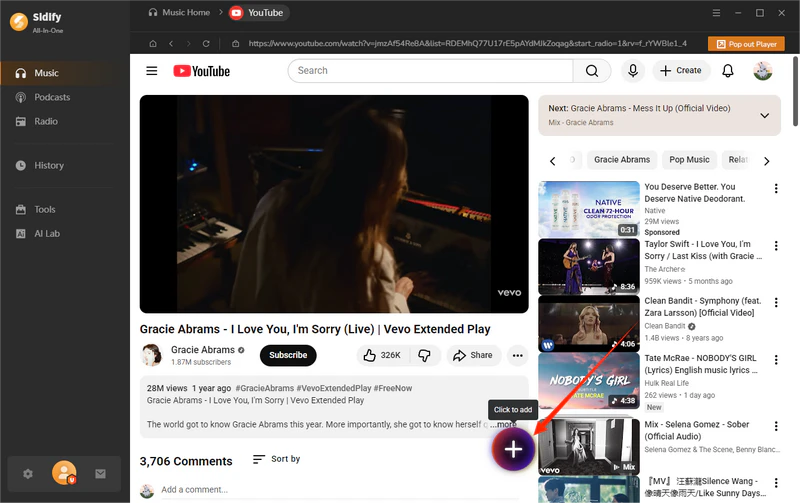The image size is (800, 503).
Task: Open options menu for Native Deodorant ad
Action: tap(776, 188)
